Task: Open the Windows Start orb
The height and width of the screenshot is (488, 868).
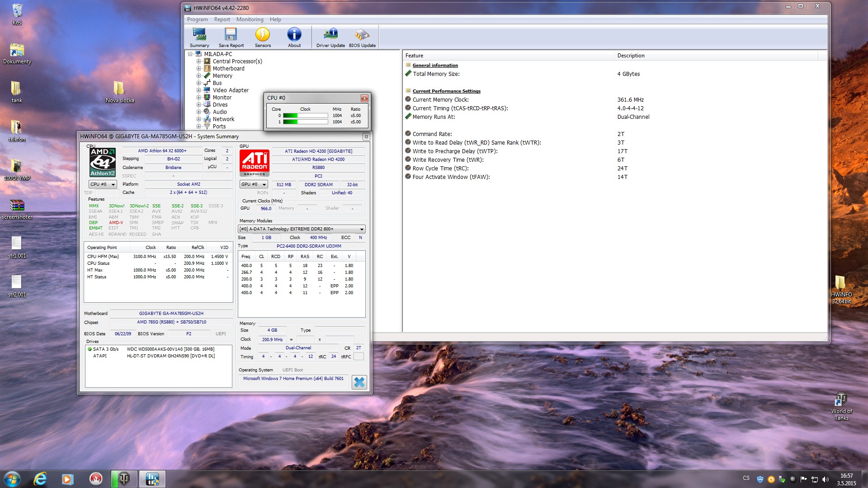Action: click(12, 479)
